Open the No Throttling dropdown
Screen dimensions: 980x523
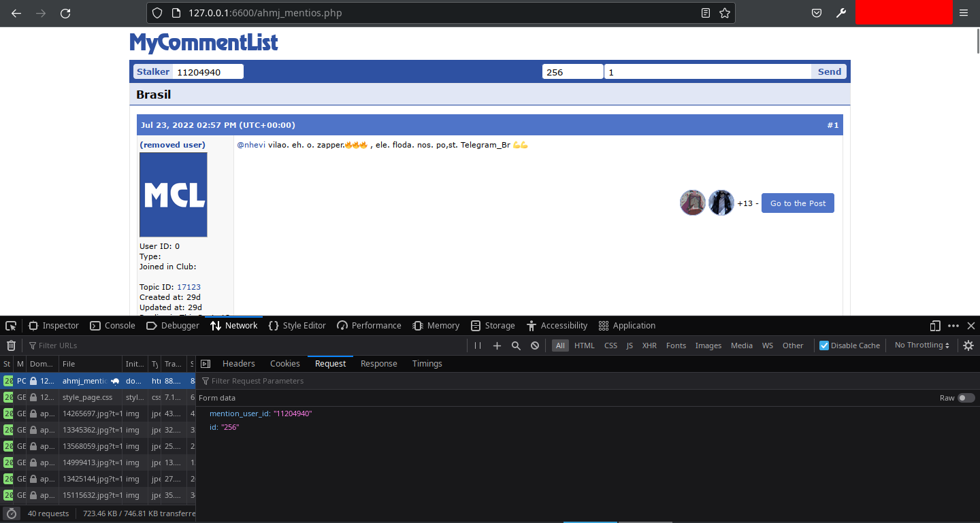tap(921, 345)
